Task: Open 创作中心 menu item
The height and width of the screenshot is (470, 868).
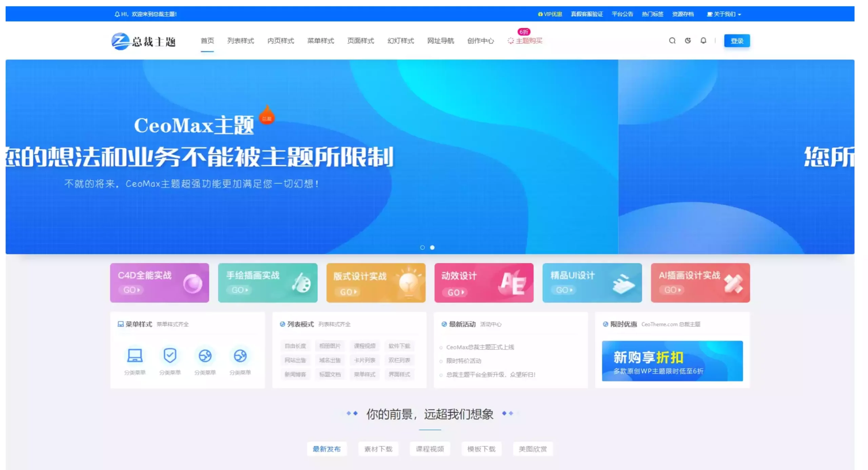Action: coord(480,41)
